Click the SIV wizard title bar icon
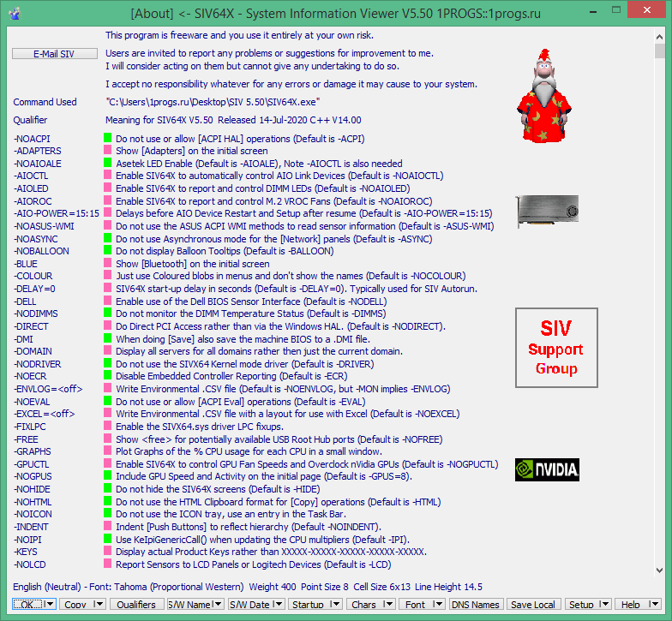Screen dimensions: 672x621 (x=15, y=14)
